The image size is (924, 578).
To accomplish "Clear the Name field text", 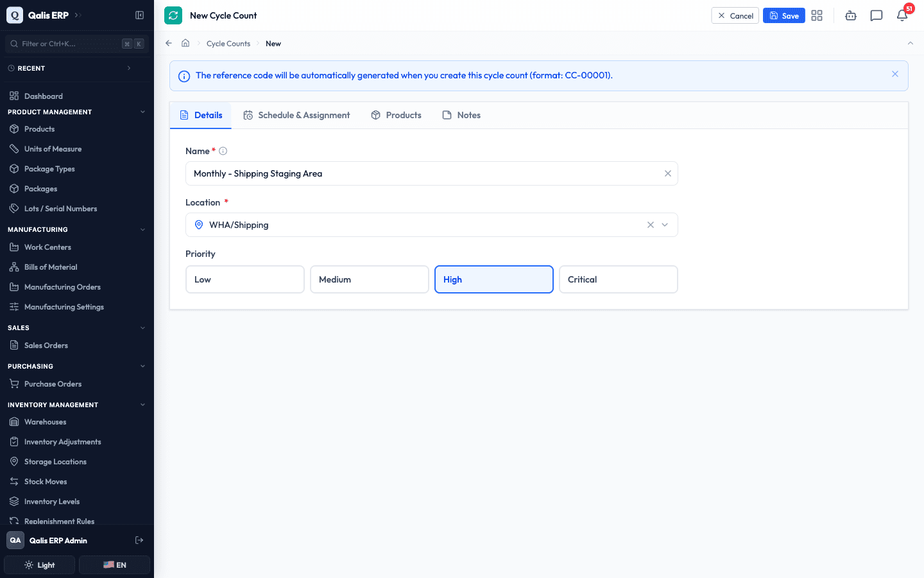I will [x=667, y=173].
